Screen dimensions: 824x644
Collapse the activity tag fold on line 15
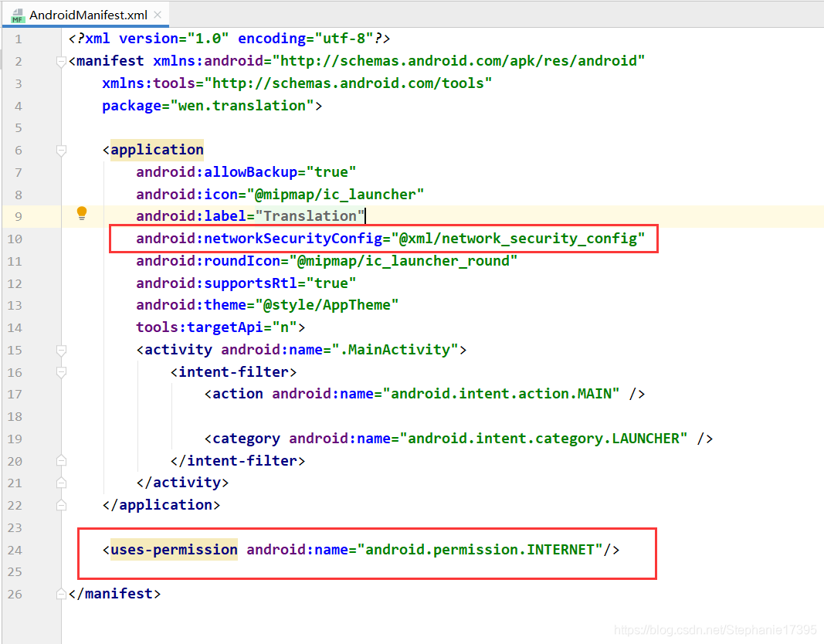[x=61, y=351]
